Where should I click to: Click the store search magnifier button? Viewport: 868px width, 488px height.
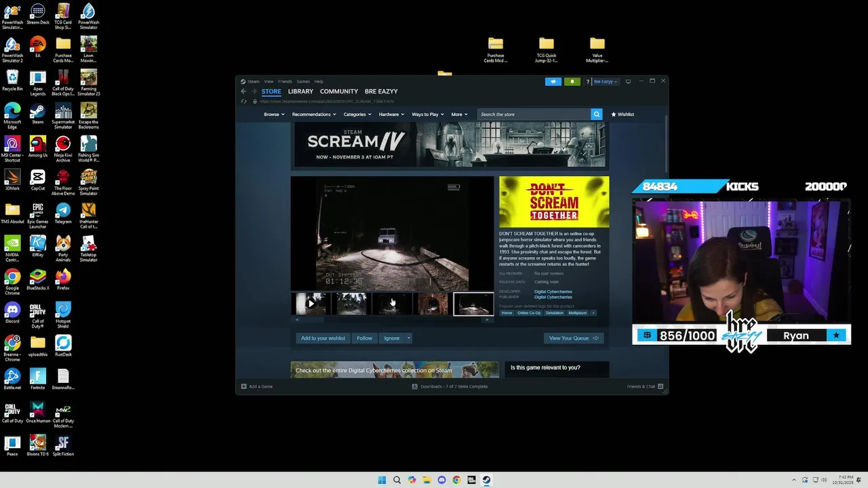point(597,115)
